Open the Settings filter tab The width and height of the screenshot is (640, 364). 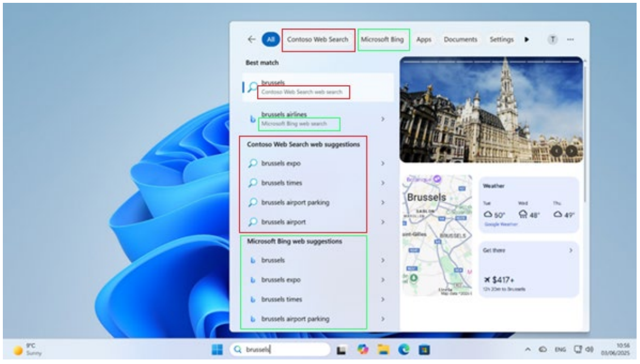click(x=502, y=39)
